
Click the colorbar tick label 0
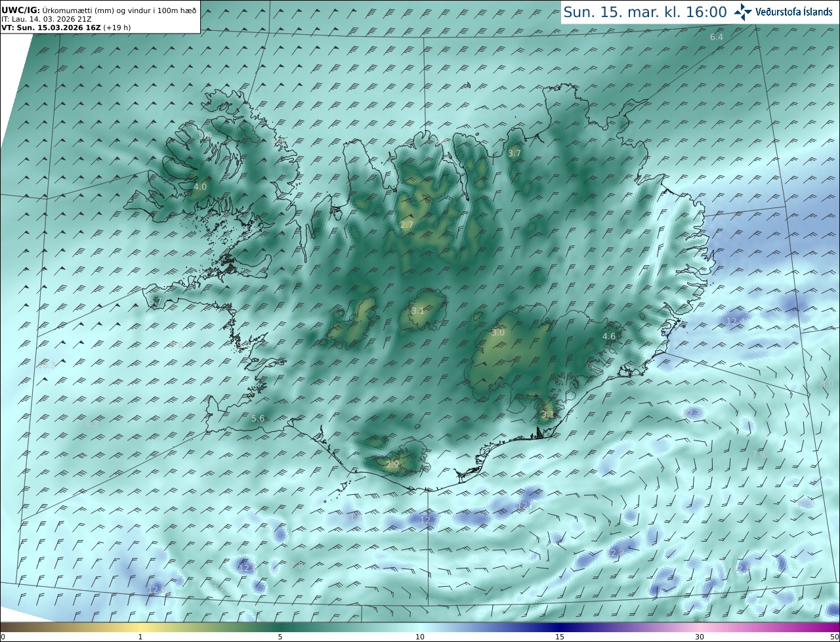click(3, 637)
